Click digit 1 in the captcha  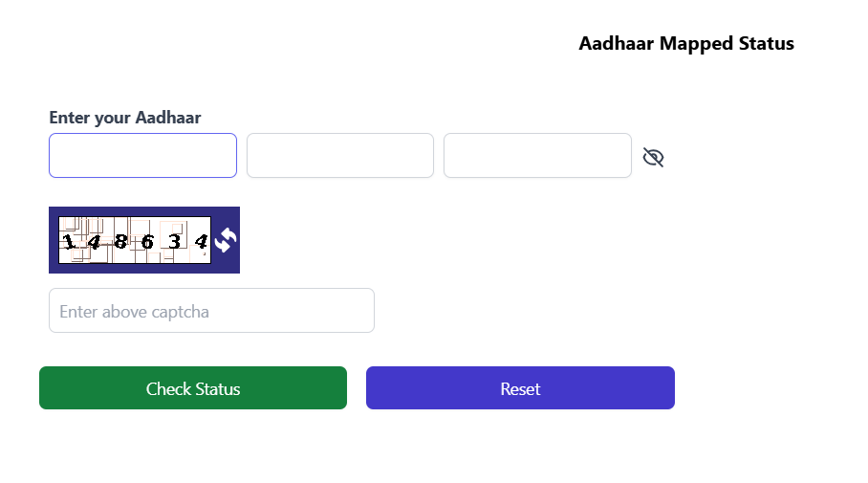(x=68, y=242)
